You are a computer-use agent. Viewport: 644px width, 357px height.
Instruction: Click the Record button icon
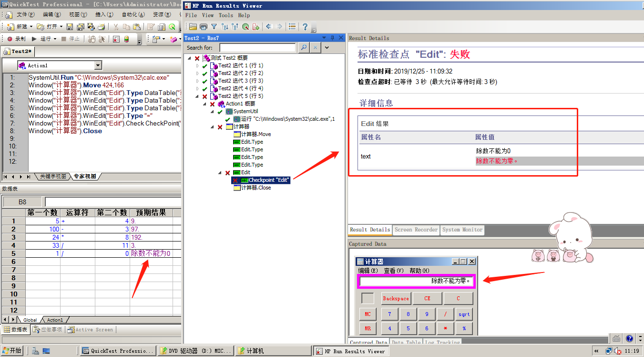[10, 39]
